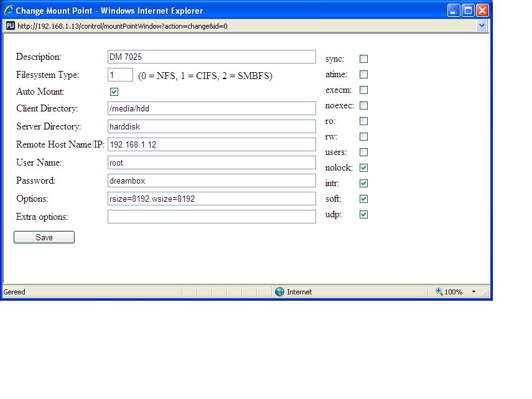Click the Save button
532x399 pixels.
44,237
